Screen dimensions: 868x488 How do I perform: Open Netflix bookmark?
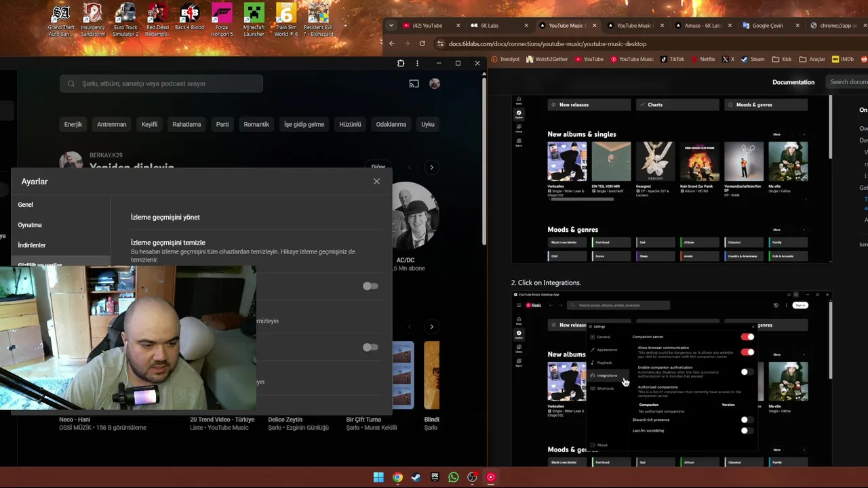click(x=703, y=59)
